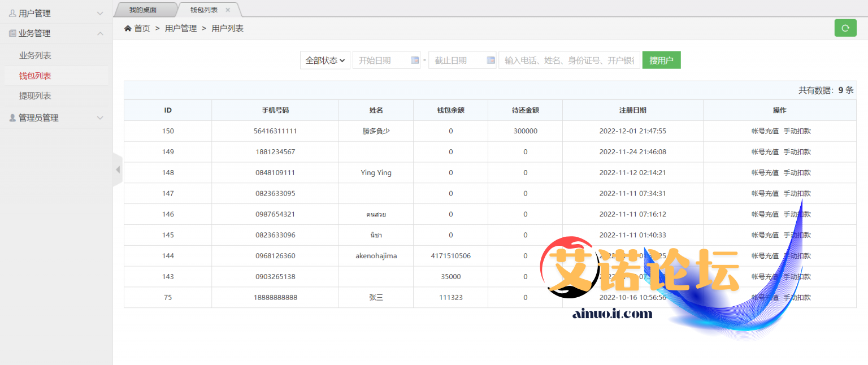
Task: Click the 业务管理 list icon in sidebar
Action: 12,33
